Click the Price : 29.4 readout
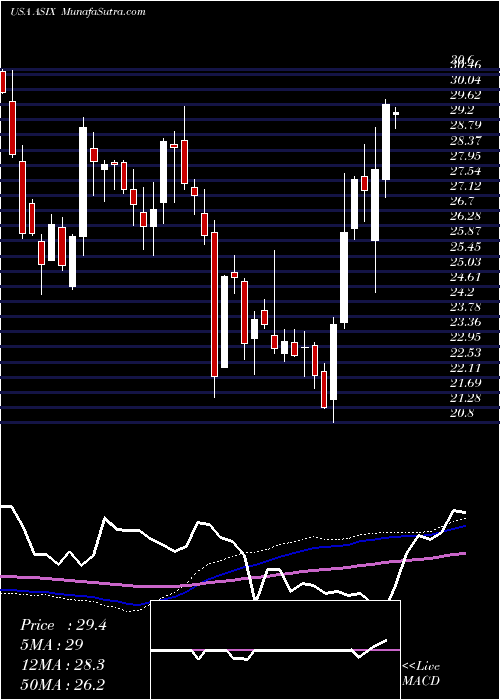The image size is (500, 700). pos(63,625)
